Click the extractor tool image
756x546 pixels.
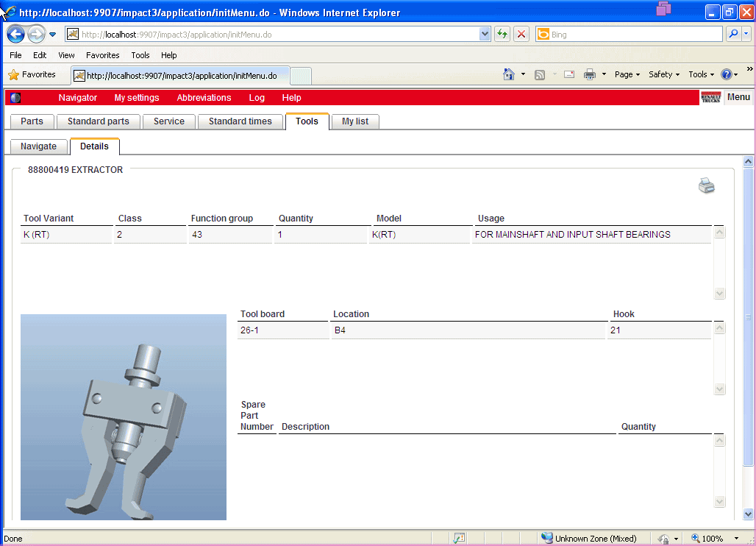tap(124, 417)
